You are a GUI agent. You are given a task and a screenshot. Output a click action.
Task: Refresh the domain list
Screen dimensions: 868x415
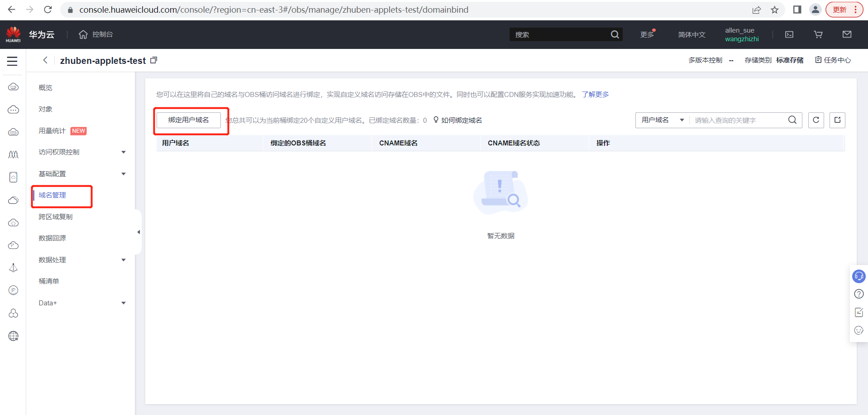(816, 120)
